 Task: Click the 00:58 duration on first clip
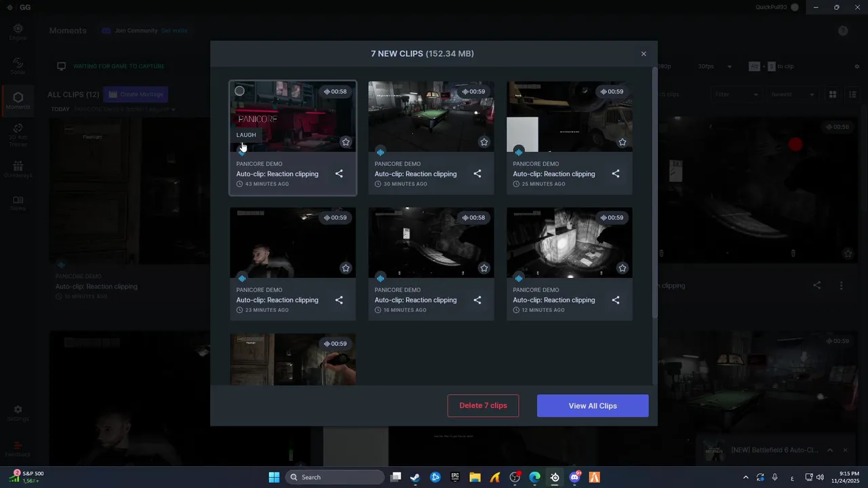coord(336,91)
